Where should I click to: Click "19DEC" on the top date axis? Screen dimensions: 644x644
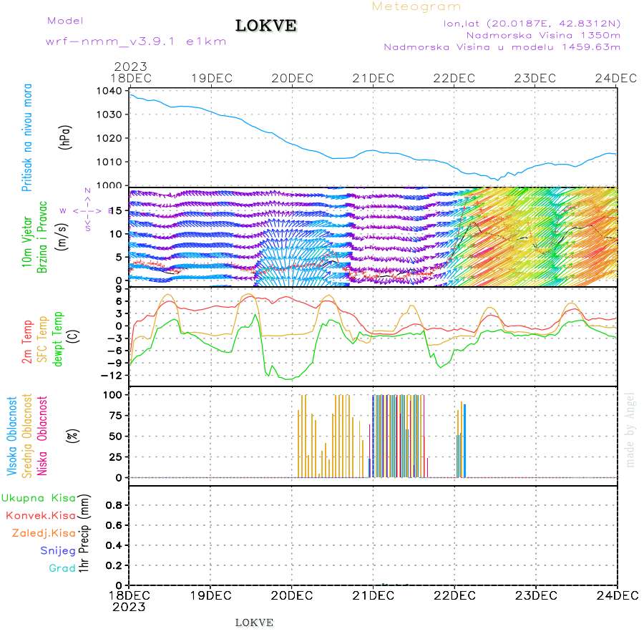[x=212, y=79]
